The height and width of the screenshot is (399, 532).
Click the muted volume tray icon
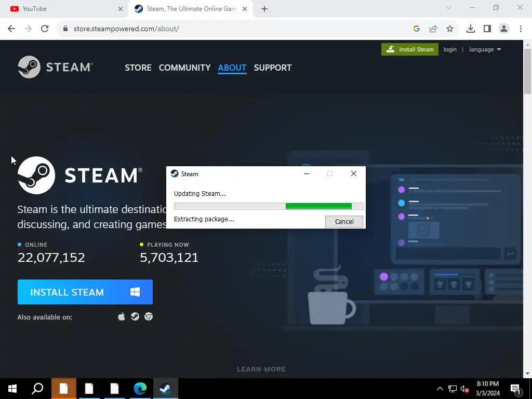pyautogui.click(x=464, y=389)
